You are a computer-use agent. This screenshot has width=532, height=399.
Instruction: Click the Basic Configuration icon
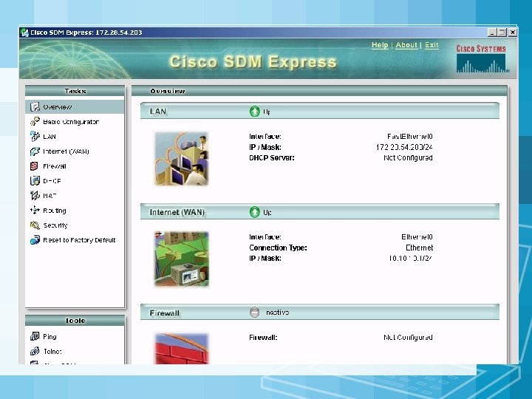(x=35, y=121)
